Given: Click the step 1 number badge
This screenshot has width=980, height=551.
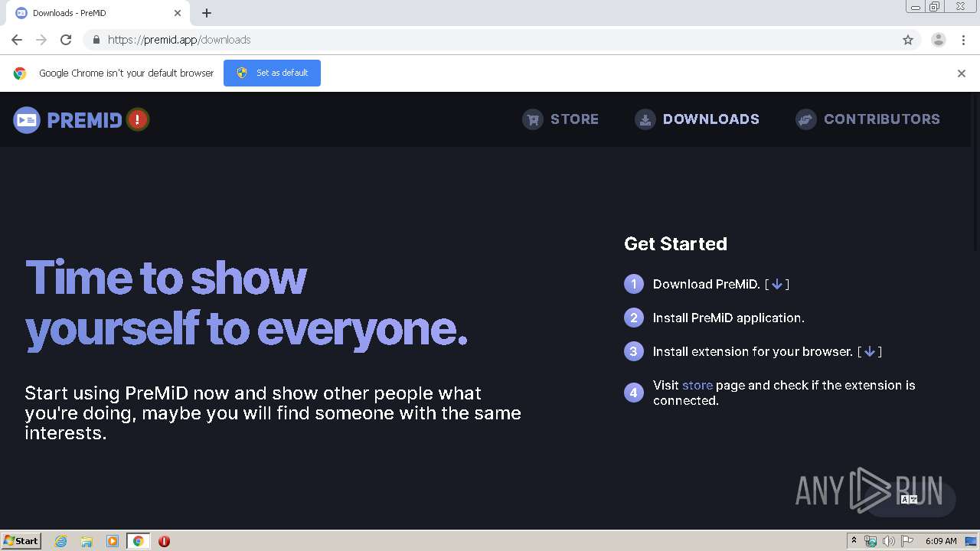Looking at the screenshot, I should coord(634,284).
